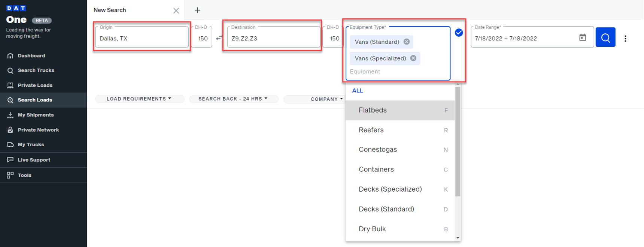
Task: Add a new search tab with plus
Action: point(197,10)
